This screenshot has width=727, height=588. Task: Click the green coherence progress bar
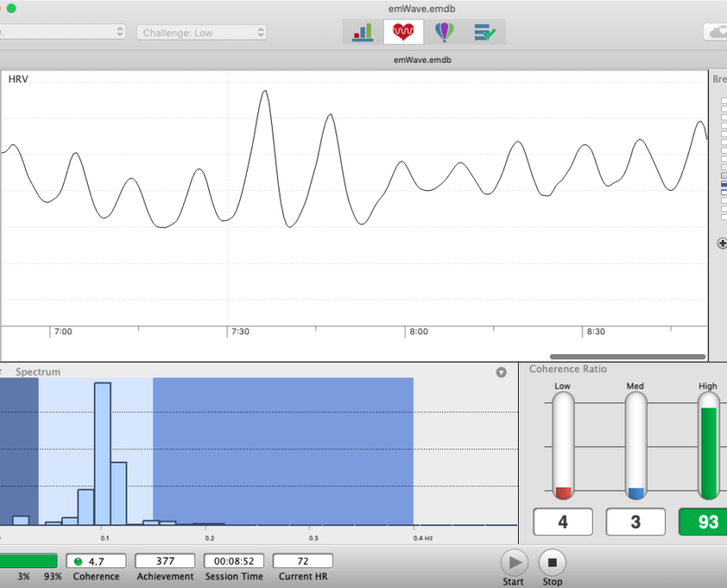(28, 561)
